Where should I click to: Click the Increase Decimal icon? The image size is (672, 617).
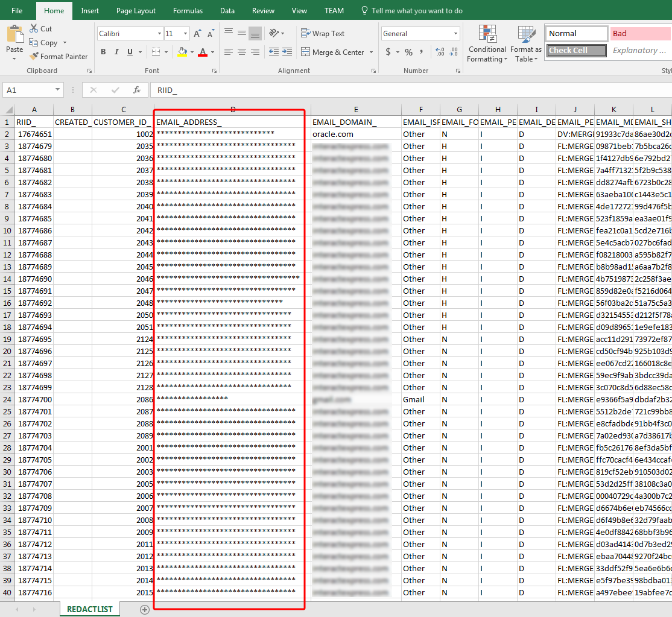tap(440, 52)
